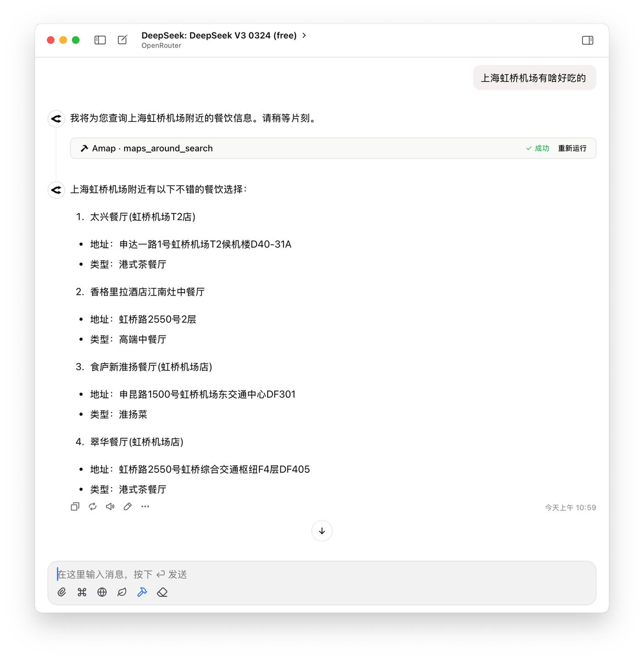Click the 太兴餐厅(虹桥机场T2店) entry
Image resolution: width=644 pixels, height=659 pixels.
(143, 217)
